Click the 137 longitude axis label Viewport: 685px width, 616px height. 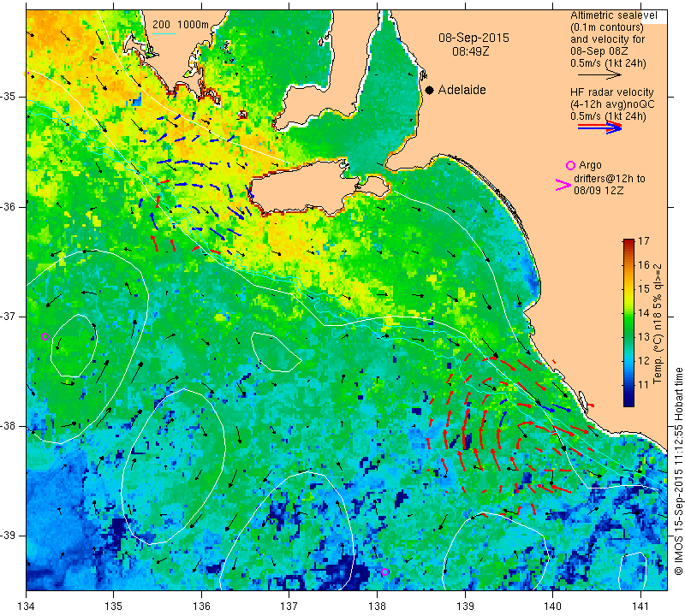click(289, 607)
